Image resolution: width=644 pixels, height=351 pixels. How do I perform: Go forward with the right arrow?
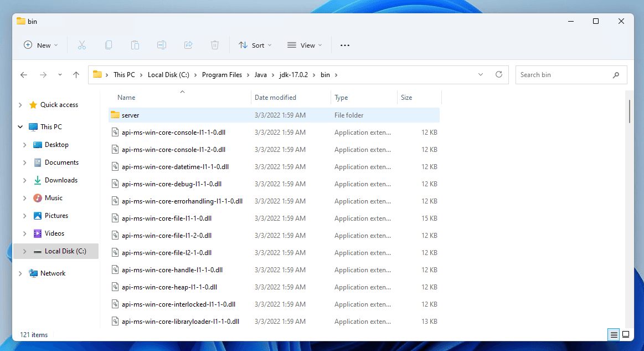[43, 75]
